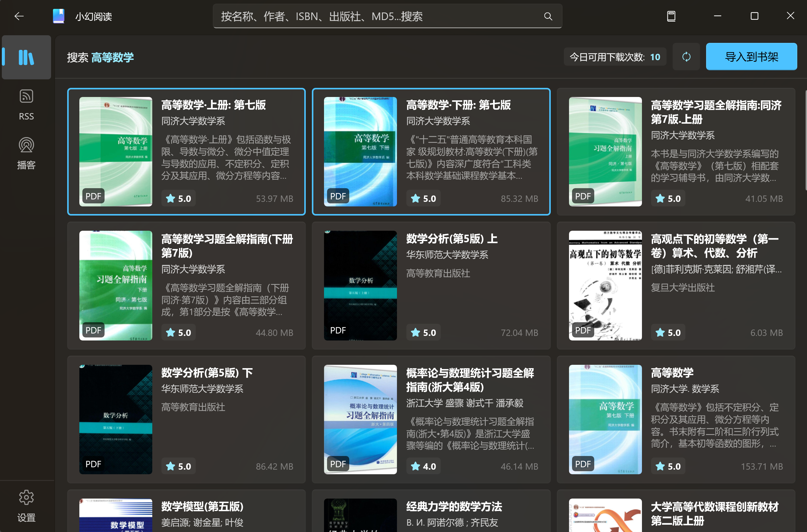Go back with the arrow icon
Image resolution: width=807 pixels, height=532 pixels.
(19, 16)
